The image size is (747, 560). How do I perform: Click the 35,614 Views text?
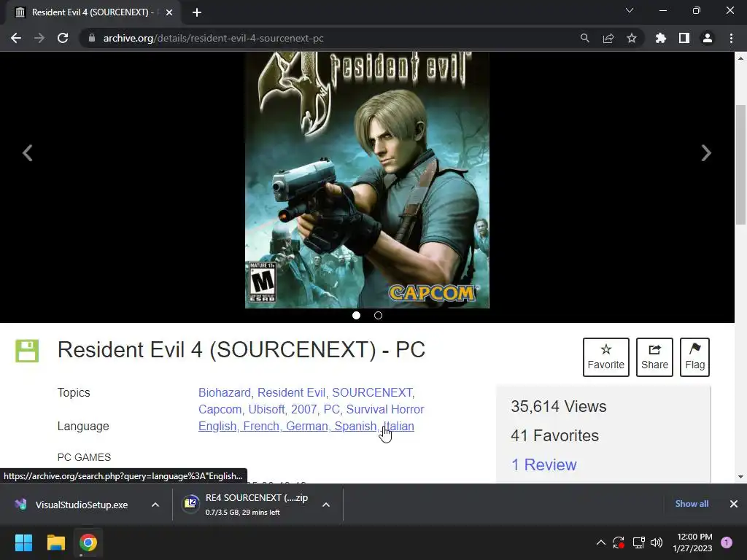(x=558, y=407)
